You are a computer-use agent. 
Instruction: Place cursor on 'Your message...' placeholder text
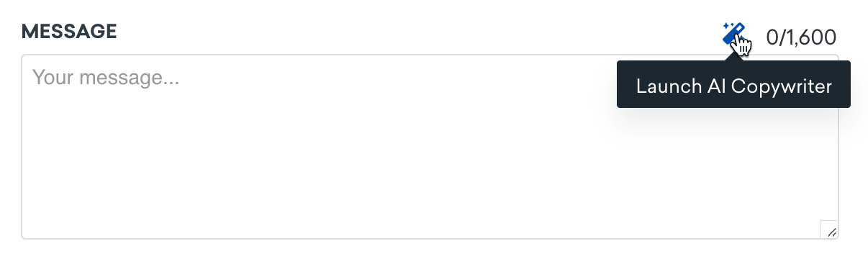point(105,77)
